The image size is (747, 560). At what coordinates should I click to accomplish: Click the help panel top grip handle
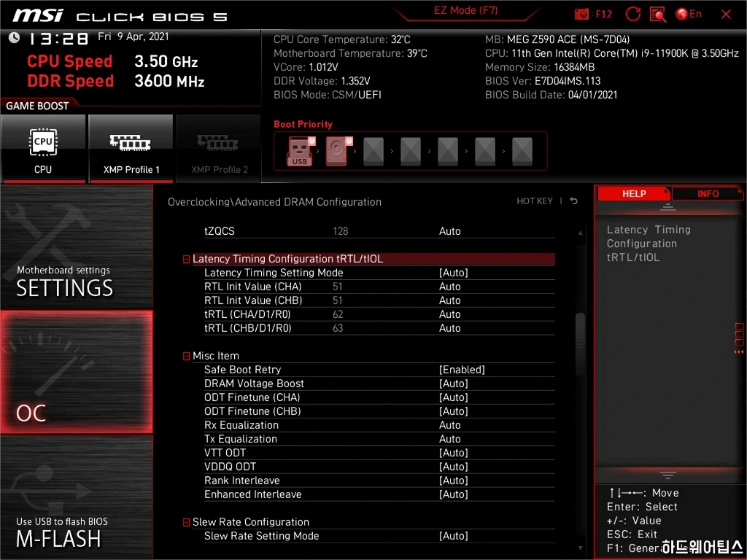point(668,207)
